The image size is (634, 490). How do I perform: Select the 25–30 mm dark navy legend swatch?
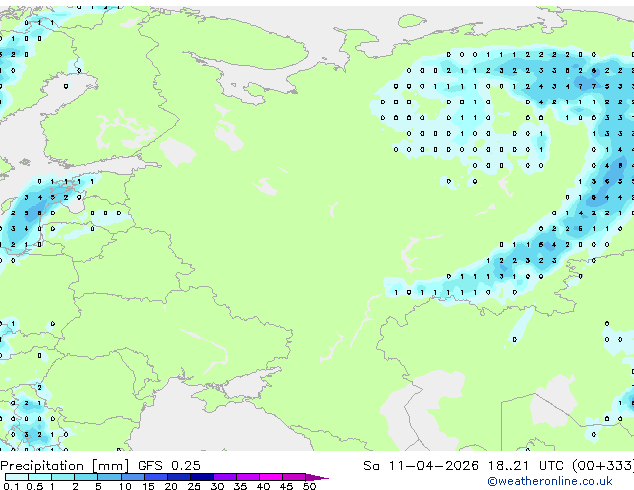(x=202, y=477)
